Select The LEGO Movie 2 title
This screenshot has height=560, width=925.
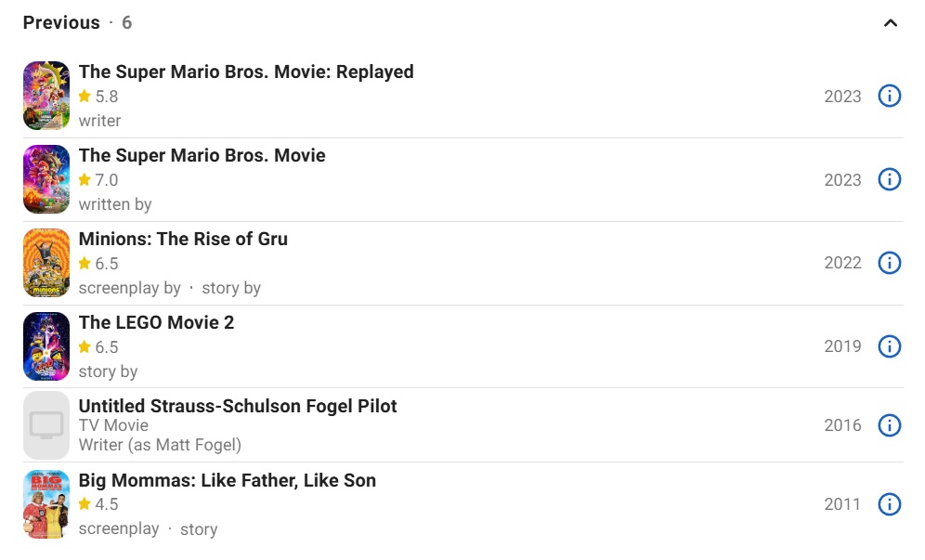click(156, 322)
